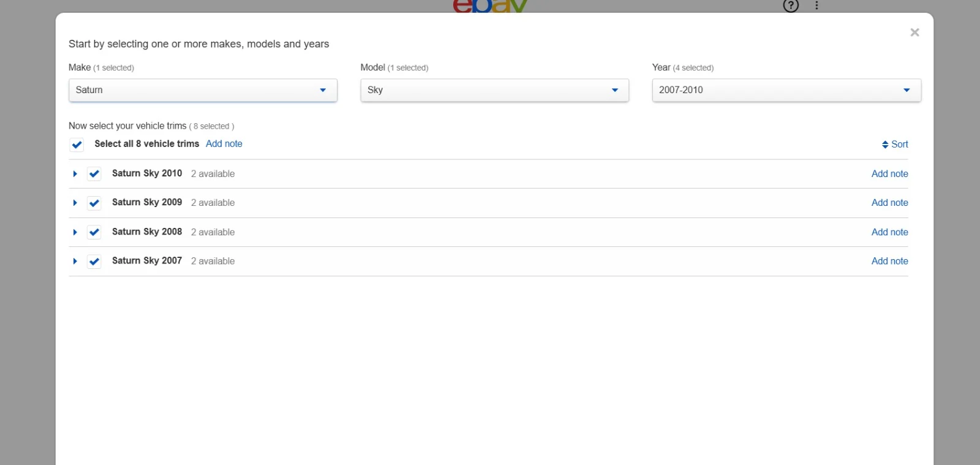The width and height of the screenshot is (980, 465).
Task: Open the Year dropdown showing 2007-2010
Action: pyautogui.click(x=786, y=90)
